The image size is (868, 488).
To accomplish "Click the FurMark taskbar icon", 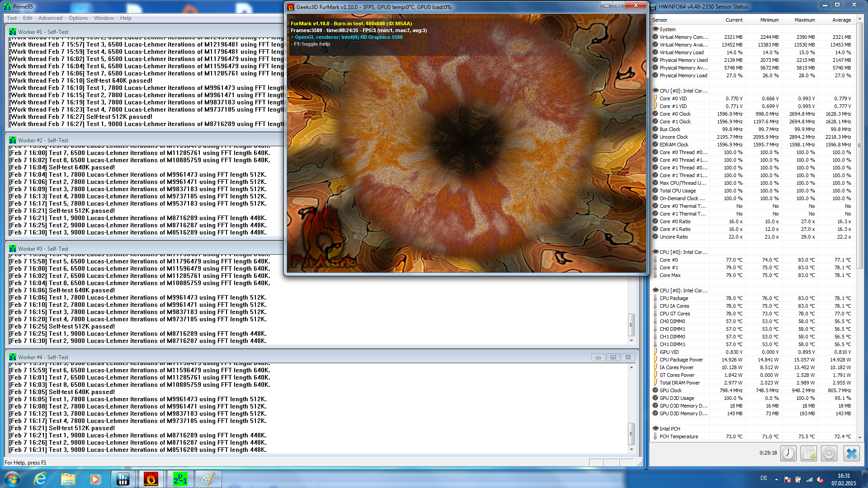I will (151, 479).
